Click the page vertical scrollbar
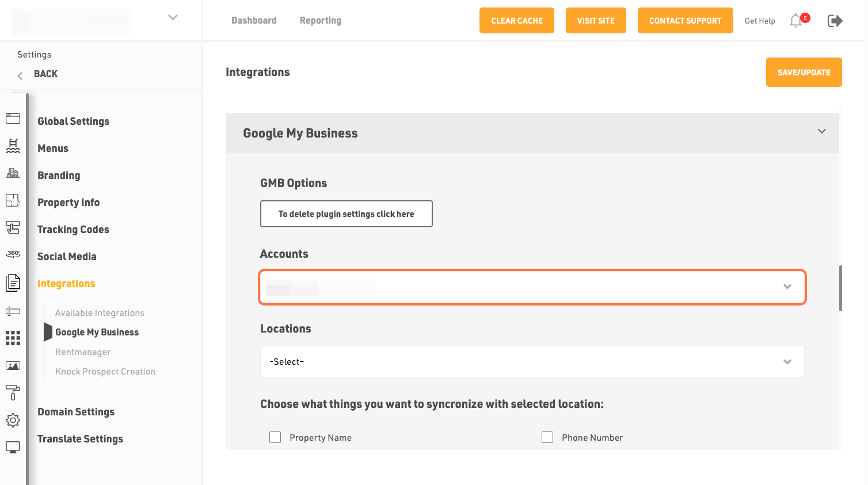868x485 pixels. (840, 288)
